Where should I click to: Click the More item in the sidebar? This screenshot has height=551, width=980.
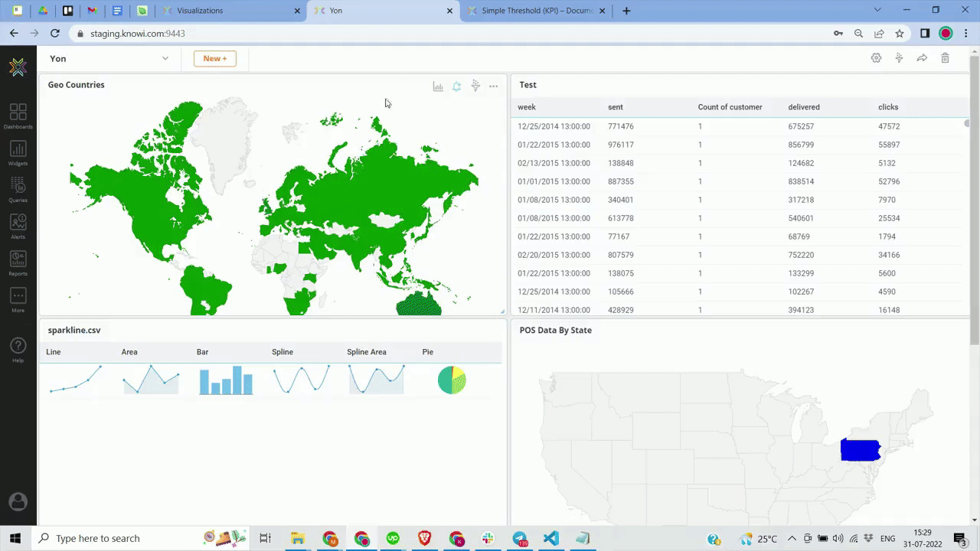coord(18,299)
